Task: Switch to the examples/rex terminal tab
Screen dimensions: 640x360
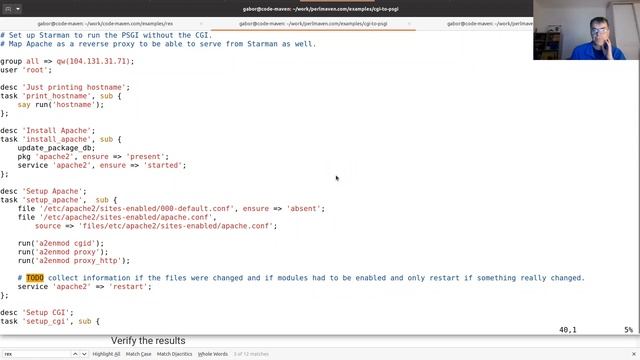Action: pos(105,24)
